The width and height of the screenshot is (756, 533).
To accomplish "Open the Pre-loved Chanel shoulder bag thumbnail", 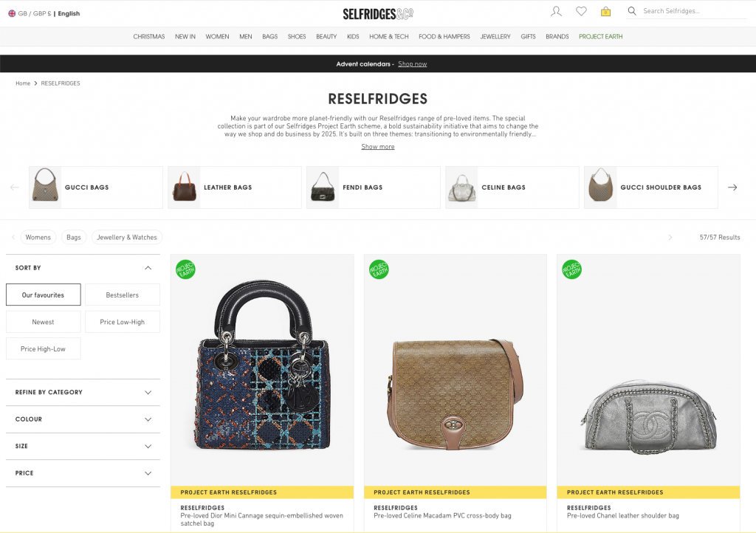I will tap(648, 370).
